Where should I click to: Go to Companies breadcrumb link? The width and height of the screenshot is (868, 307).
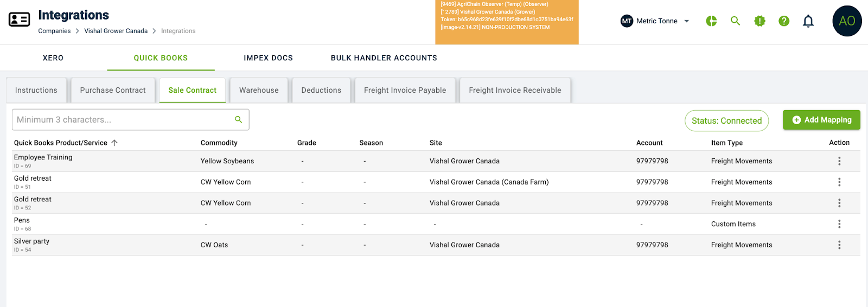pyautogui.click(x=54, y=31)
